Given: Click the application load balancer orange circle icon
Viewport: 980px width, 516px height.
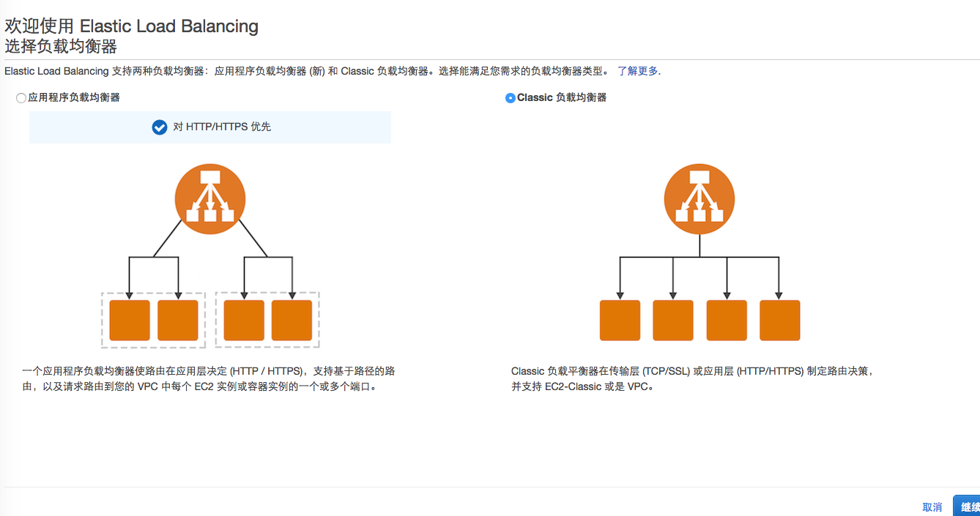Looking at the screenshot, I should [x=210, y=199].
